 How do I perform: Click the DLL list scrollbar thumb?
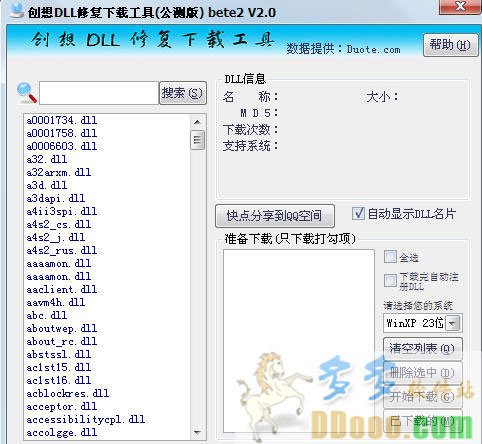pyautogui.click(x=197, y=140)
